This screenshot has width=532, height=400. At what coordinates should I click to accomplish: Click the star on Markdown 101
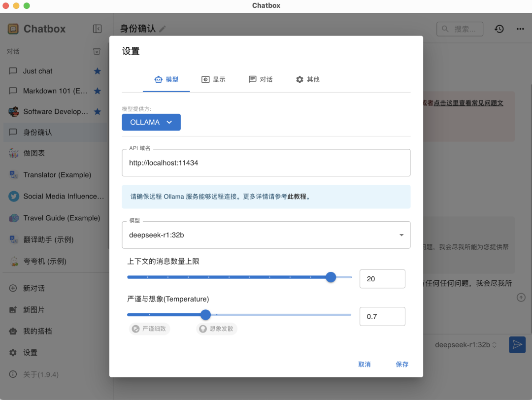coord(98,91)
